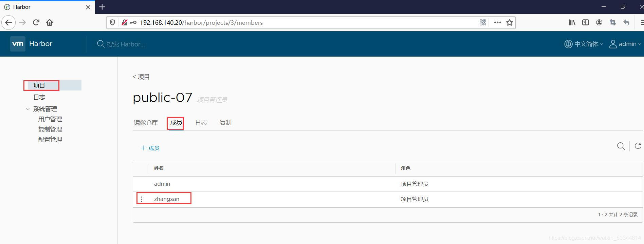This screenshot has height=244, width=644.
Task: Open 配置管理 in the sidebar
Action: 50,140
